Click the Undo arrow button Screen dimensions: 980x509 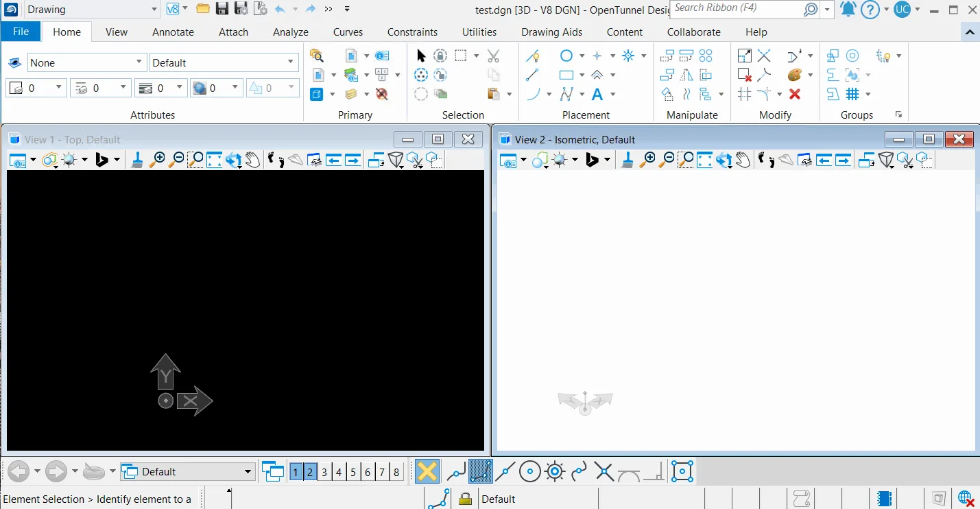(280, 9)
